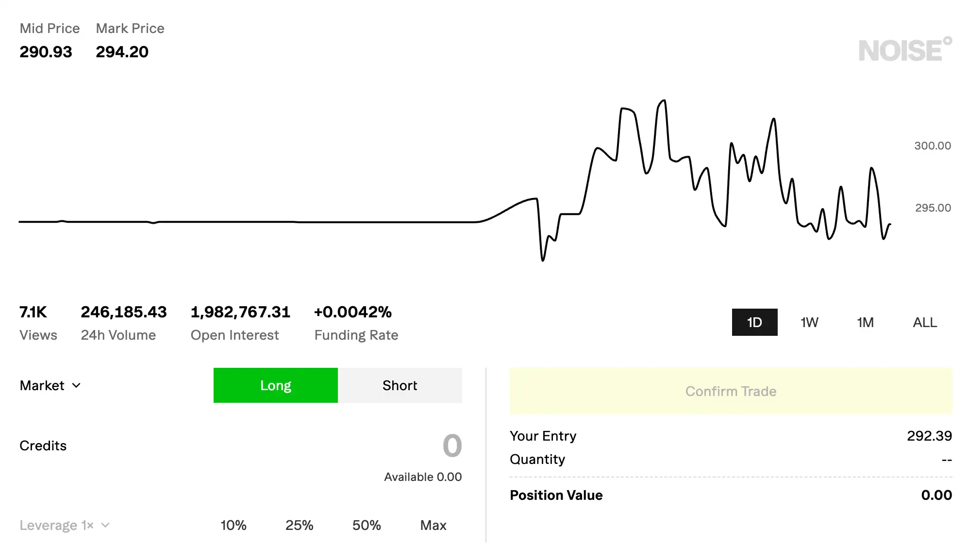Pick the 50% credits preset
The image size is (968, 560).
click(x=367, y=525)
